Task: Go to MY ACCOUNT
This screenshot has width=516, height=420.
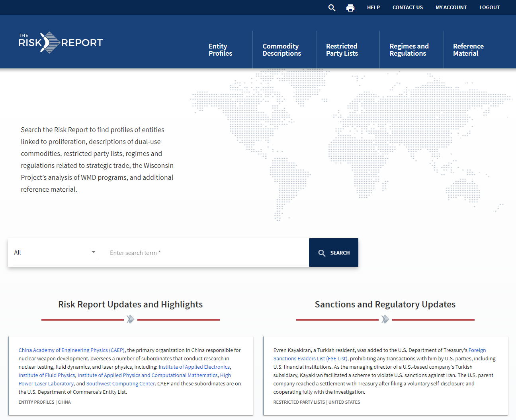Action: coord(451,8)
